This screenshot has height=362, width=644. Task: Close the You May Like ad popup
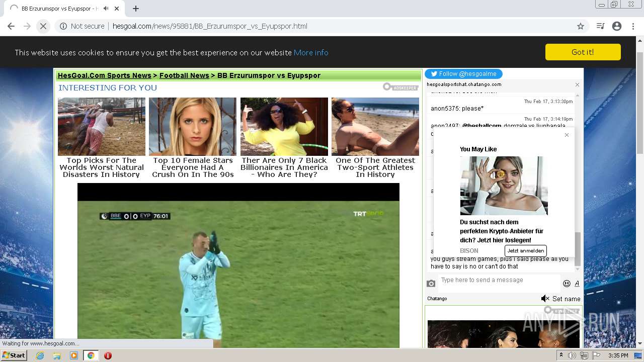pos(567,135)
